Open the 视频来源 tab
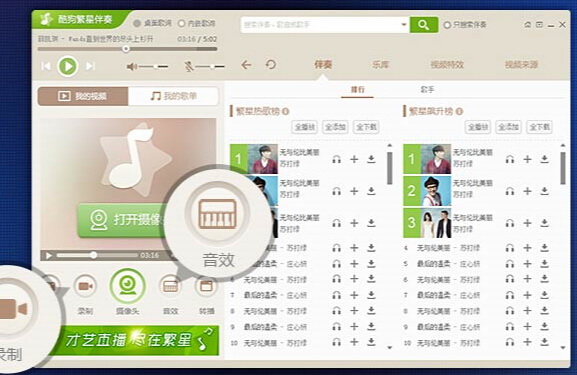 pyautogui.click(x=521, y=65)
